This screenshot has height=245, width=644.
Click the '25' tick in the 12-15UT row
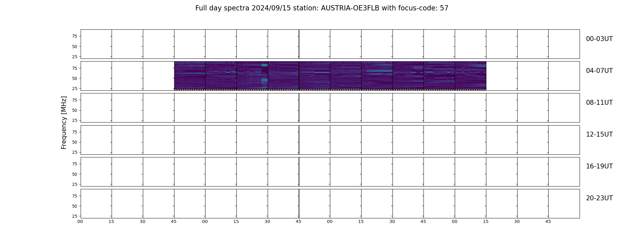(75, 152)
